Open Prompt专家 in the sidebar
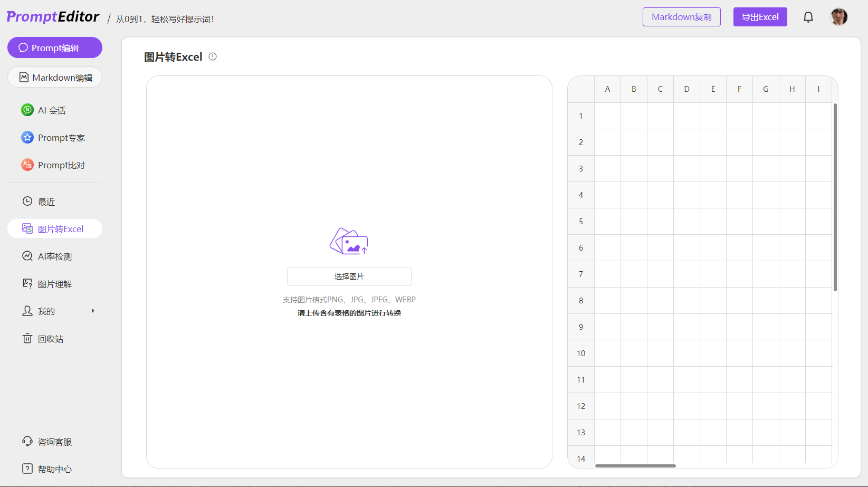The width and height of the screenshot is (868, 487). pos(61,138)
